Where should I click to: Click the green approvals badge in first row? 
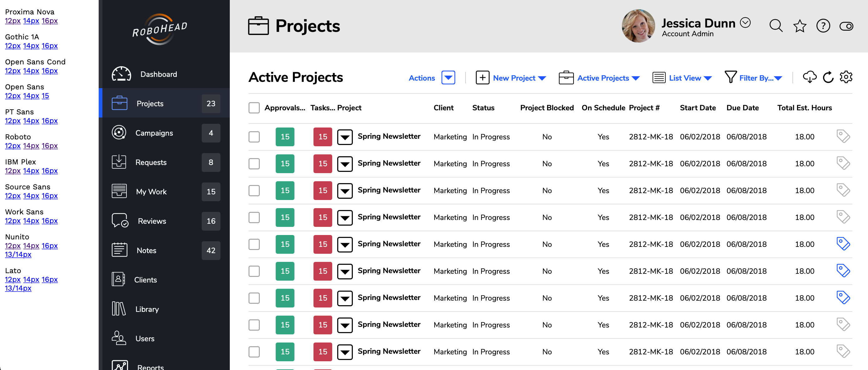point(285,137)
